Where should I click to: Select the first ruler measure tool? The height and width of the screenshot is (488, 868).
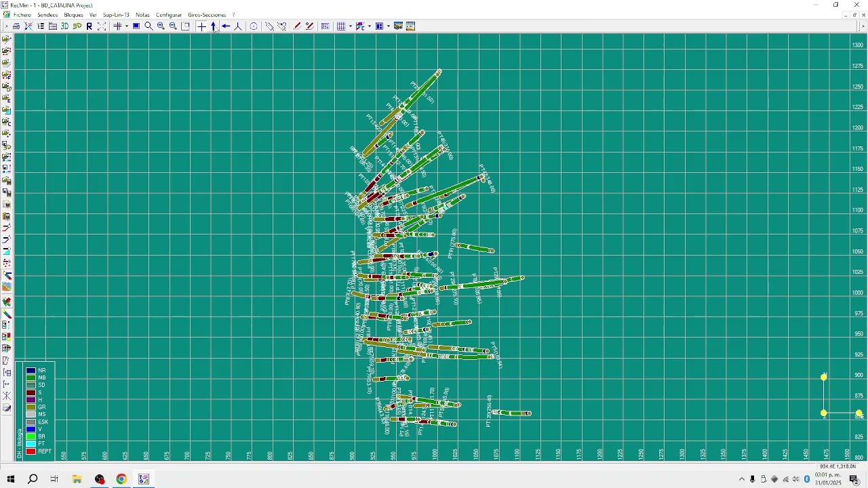tap(269, 26)
